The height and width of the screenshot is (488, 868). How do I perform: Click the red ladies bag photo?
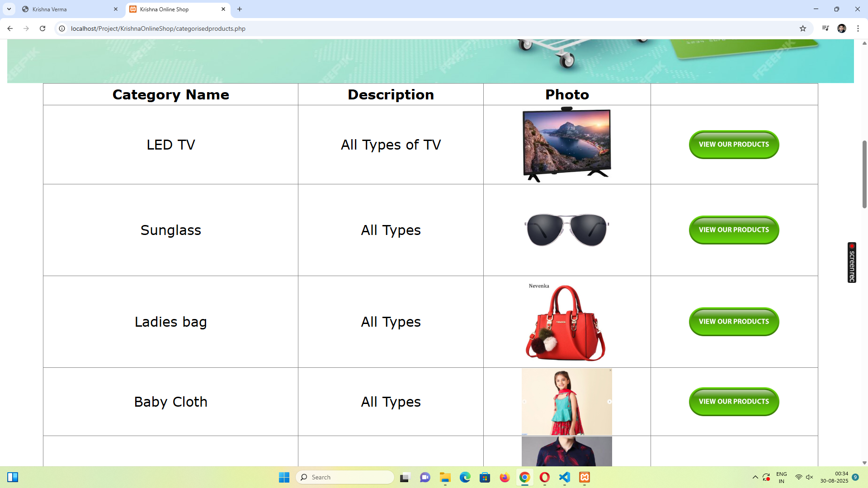coord(566,322)
